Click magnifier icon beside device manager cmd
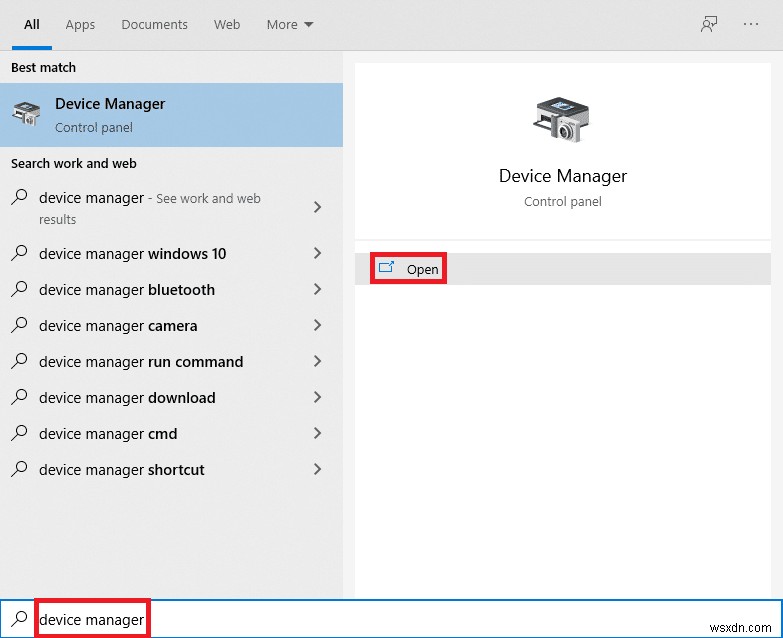783x638 pixels. pyautogui.click(x=19, y=434)
